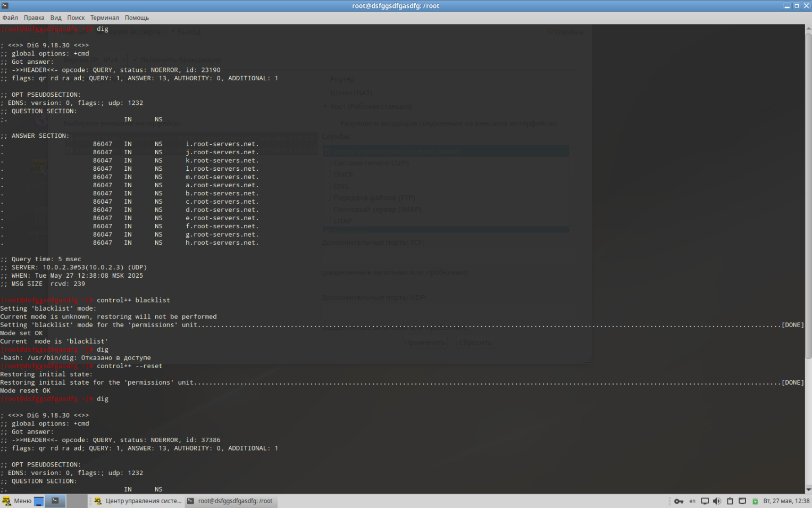Open the Поиск menu
Image resolution: width=812 pixels, height=508 pixels.
click(x=76, y=18)
